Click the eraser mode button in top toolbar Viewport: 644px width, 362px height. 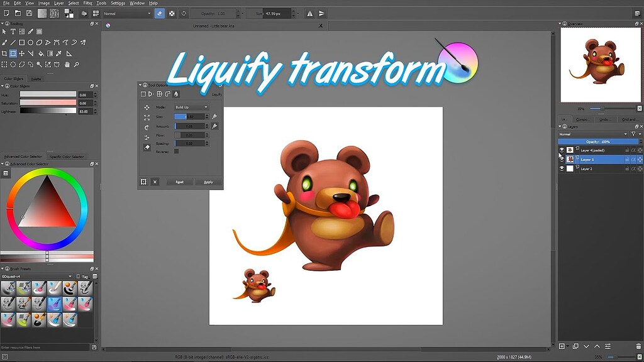(159, 13)
